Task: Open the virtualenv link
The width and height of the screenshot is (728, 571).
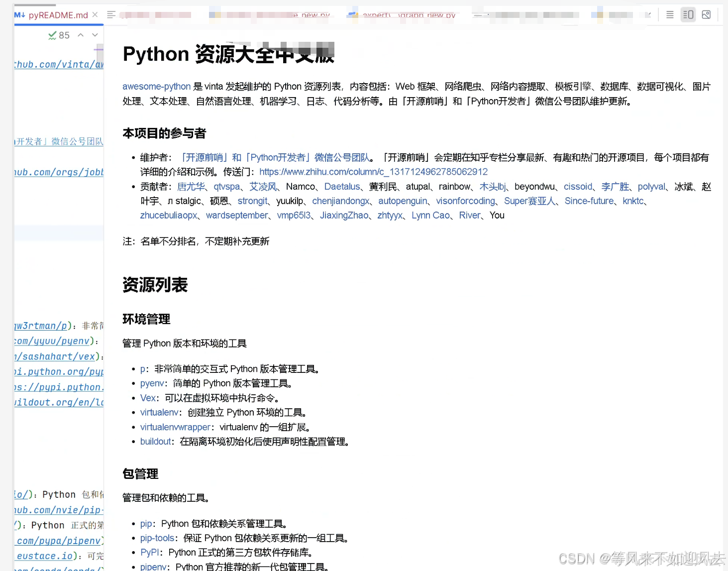Action: coord(159,413)
